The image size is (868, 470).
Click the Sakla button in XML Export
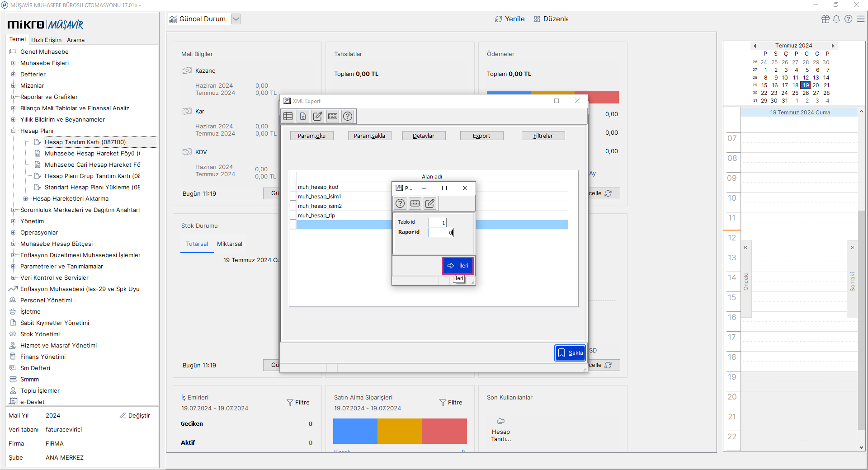point(570,353)
